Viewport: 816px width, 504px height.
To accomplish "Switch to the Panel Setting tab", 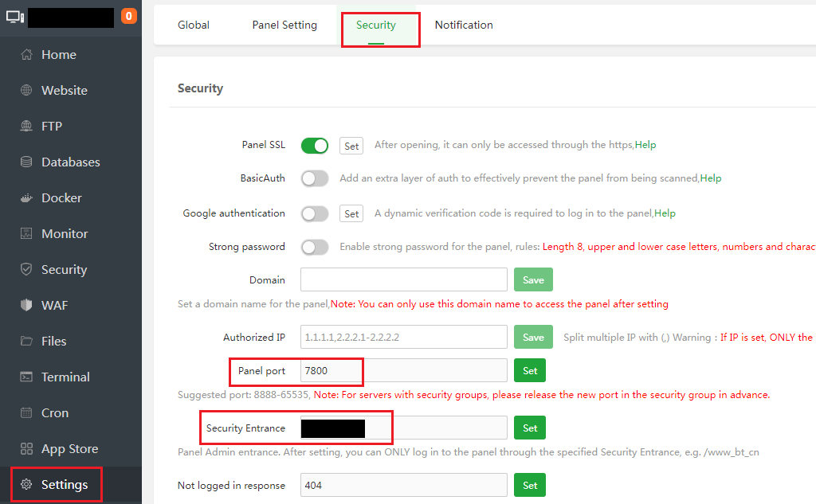I will coord(284,25).
